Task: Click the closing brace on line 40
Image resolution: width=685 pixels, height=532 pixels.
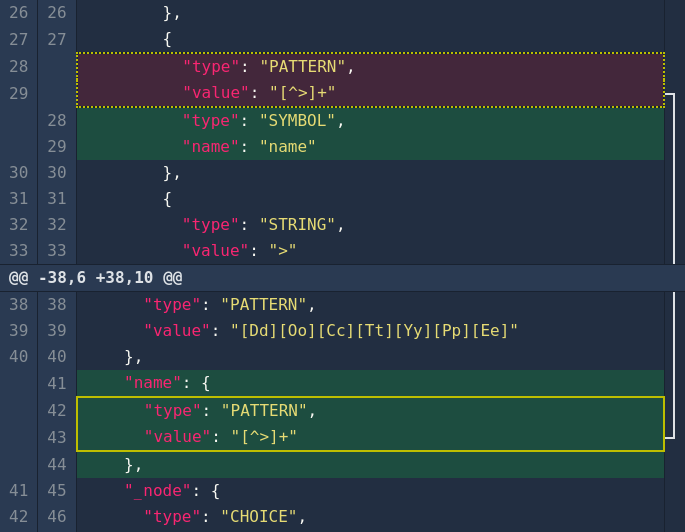Action: tap(133, 357)
